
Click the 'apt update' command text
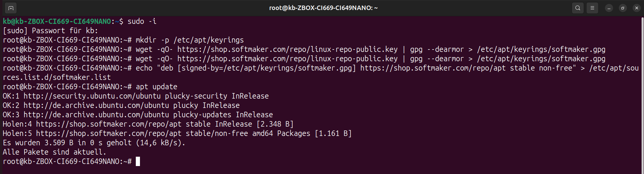(157, 86)
